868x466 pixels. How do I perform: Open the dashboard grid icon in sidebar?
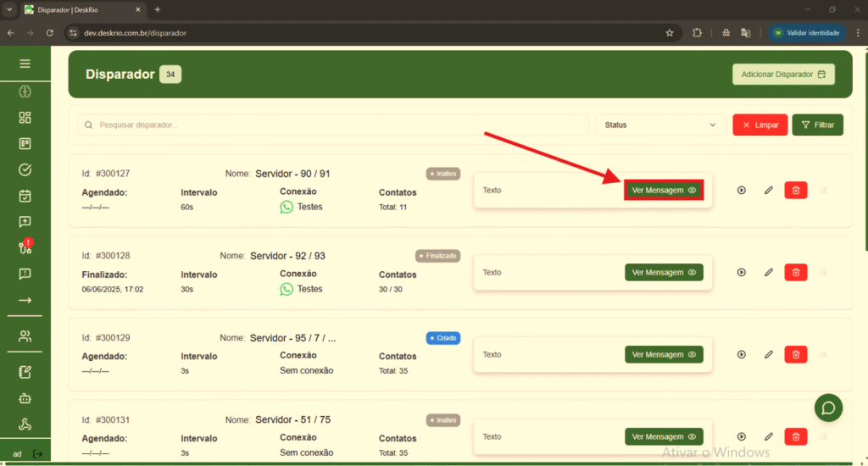(25, 118)
